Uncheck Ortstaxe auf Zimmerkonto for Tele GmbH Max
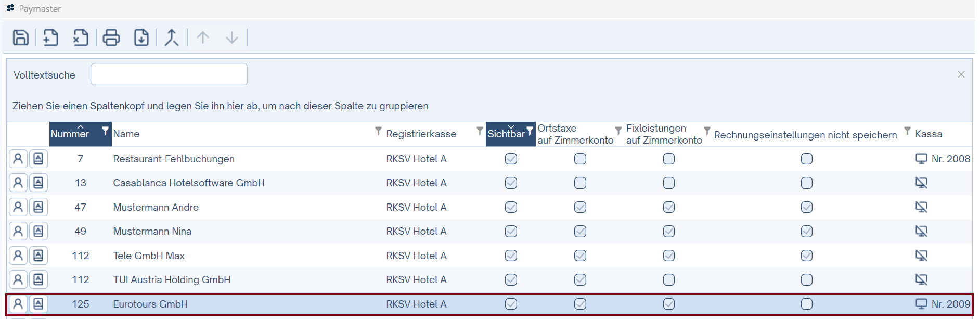The height and width of the screenshot is (319, 980). pyautogui.click(x=581, y=256)
